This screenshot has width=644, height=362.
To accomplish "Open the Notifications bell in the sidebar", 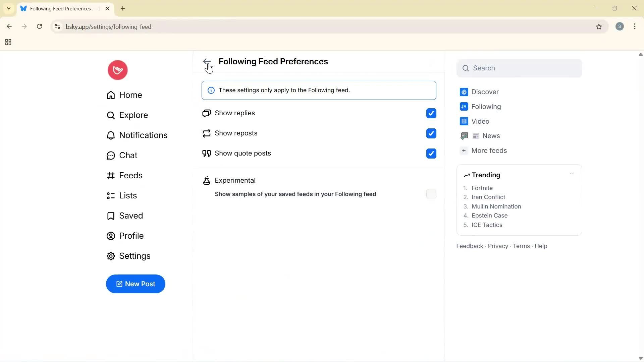I will 111,135.
